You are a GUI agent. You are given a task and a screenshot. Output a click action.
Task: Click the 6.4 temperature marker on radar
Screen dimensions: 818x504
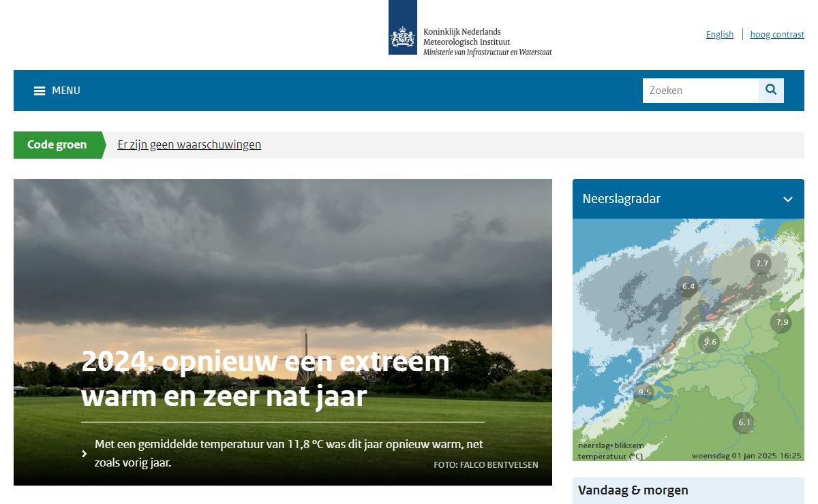pyautogui.click(x=688, y=287)
